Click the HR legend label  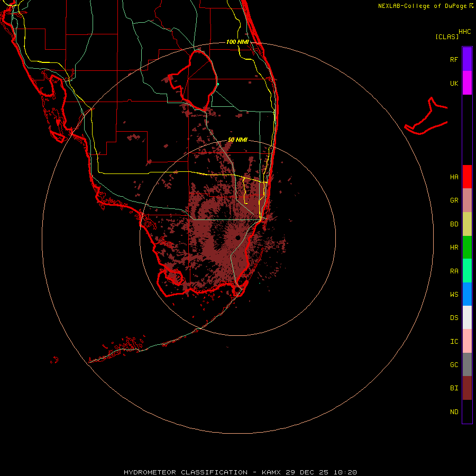click(454, 248)
